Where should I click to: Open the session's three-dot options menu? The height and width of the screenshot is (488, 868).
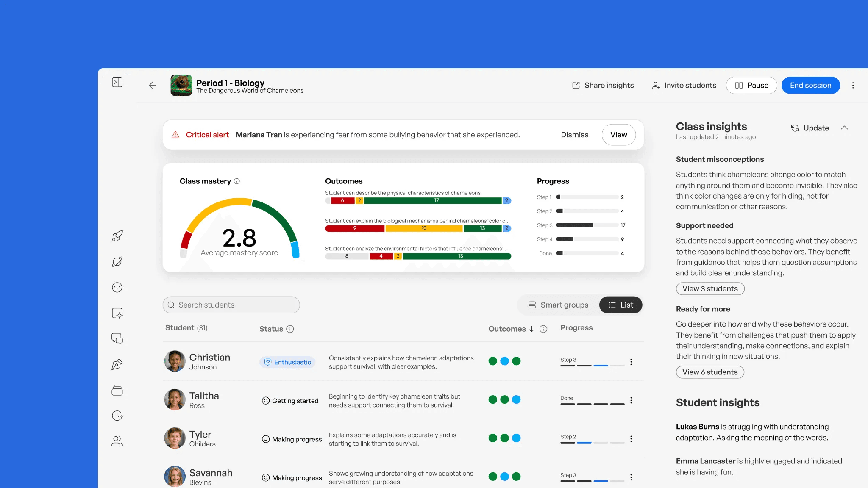point(853,86)
